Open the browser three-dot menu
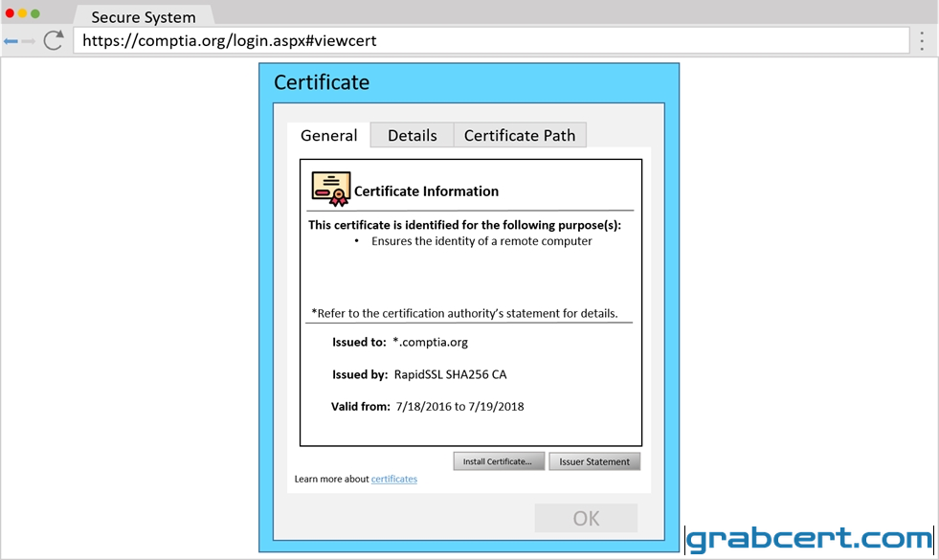939x560 pixels. click(922, 40)
